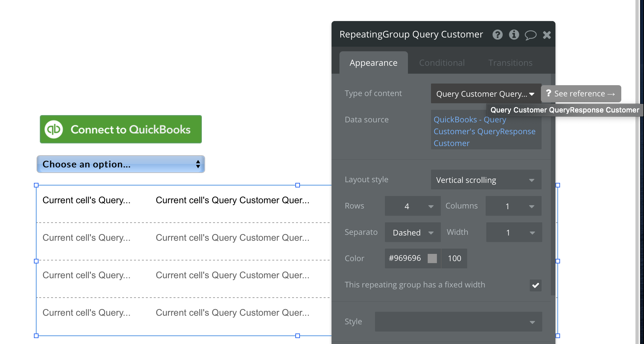The width and height of the screenshot is (644, 344).
Task: Open the Separator Dashed dropdown
Action: [x=413, y=233]
